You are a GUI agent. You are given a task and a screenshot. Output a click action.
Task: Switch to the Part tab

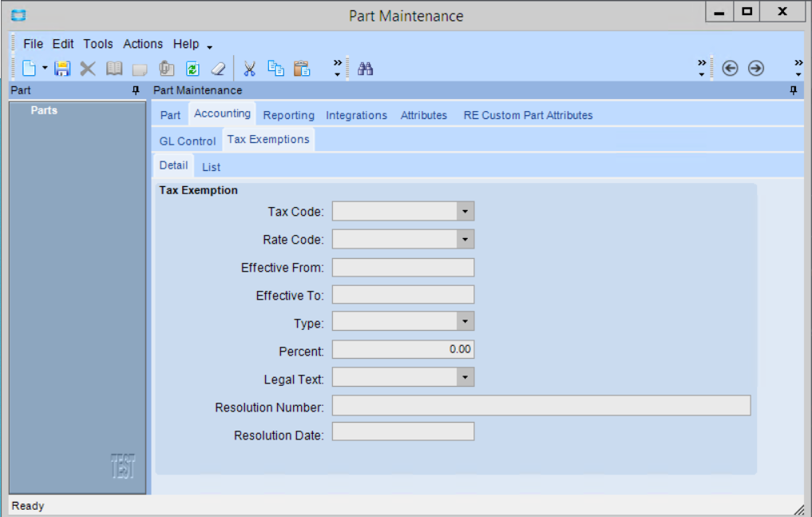pos(170,115)
